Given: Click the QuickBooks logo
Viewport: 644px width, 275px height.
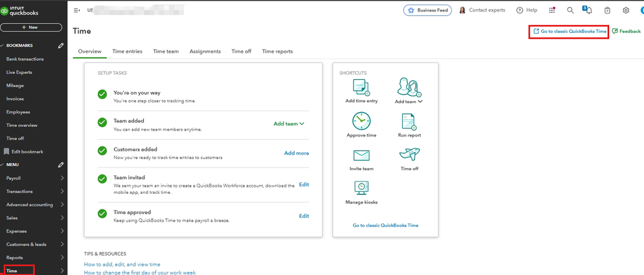Looking at the screenshot, I should pos(19,10).
